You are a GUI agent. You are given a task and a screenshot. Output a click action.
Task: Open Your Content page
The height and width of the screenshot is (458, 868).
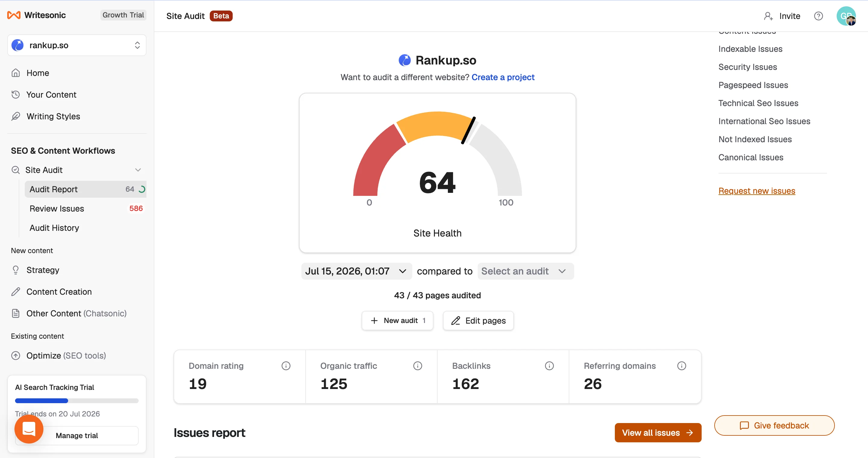point(51,95)
